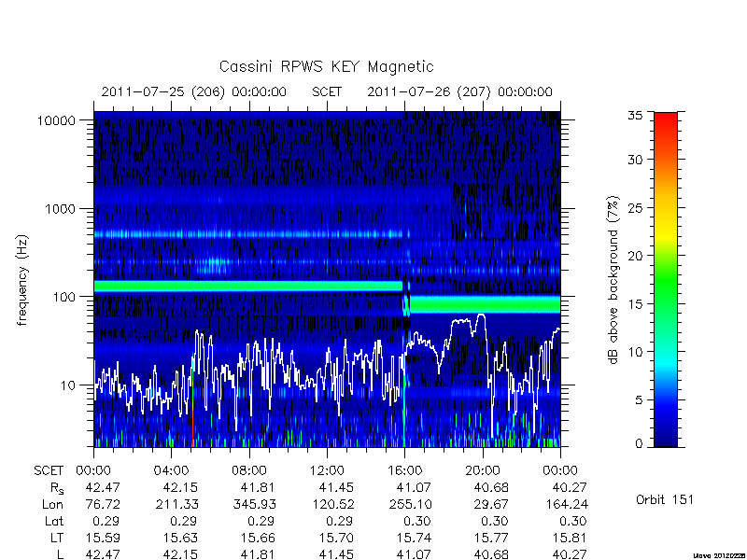The width and height of the screenshot is (747, 560).
Task: Click time axis label 04:00
Action: point(171,471)
